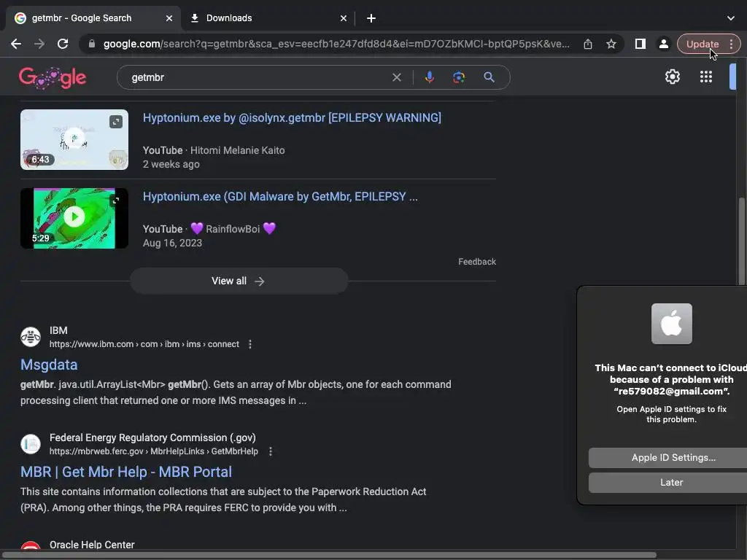Open new tab with plus button

(371, 18)
